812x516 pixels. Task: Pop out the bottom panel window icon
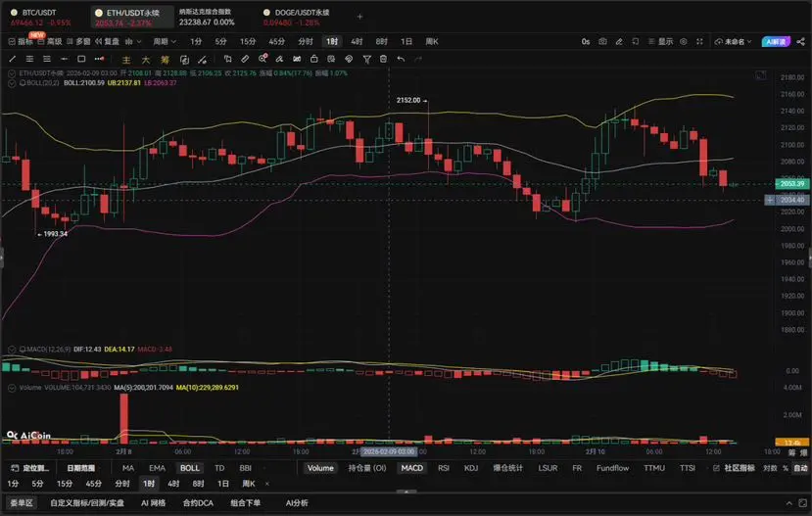click(802, 503)
